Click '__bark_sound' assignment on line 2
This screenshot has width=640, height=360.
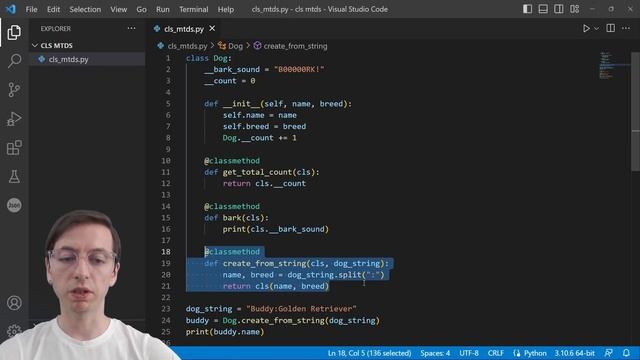[x=264, y=69]
